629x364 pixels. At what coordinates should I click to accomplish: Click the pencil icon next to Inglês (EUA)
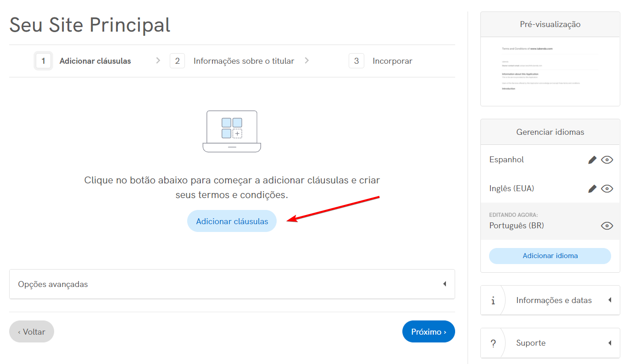coord(592,189)
